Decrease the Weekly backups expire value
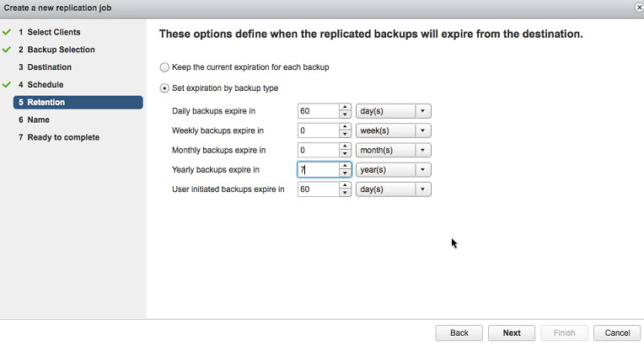The image size is (644, 346). coord(345,135)
